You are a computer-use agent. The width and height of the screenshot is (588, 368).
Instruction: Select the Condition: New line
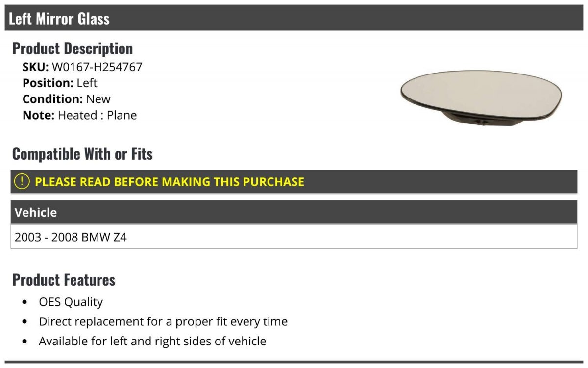pos(67,99)
